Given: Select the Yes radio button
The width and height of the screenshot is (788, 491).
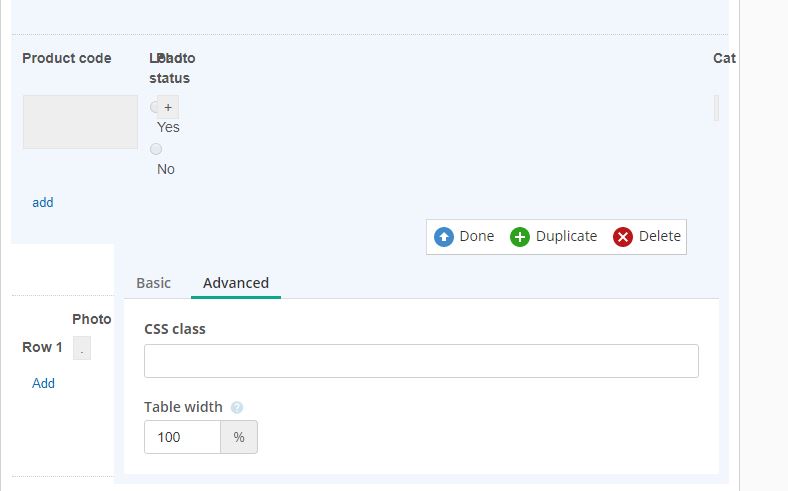Looking at the screenshot, I should [x=155, y=107].
